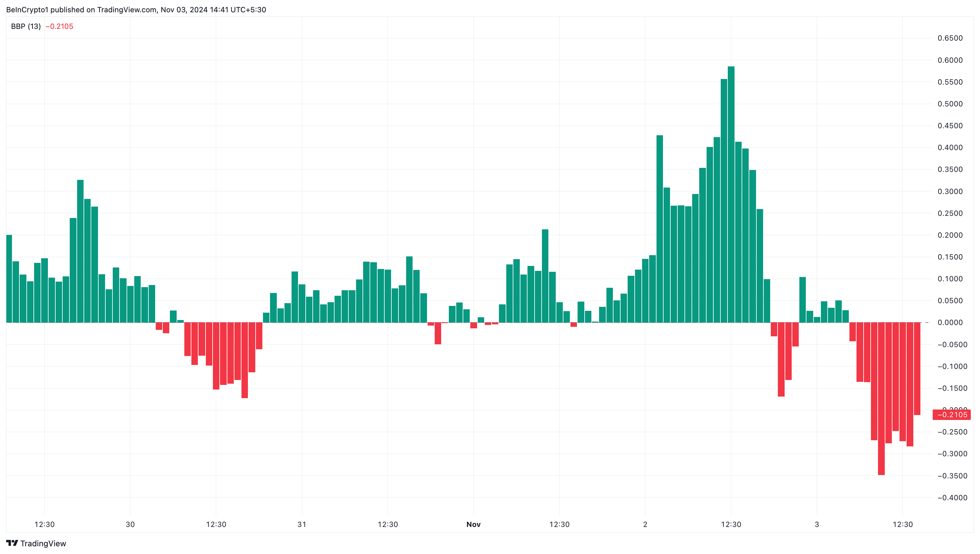Click the TradingView wordmark text link
The height and width of the screenshot is (554, 980).
coord(43,543)
